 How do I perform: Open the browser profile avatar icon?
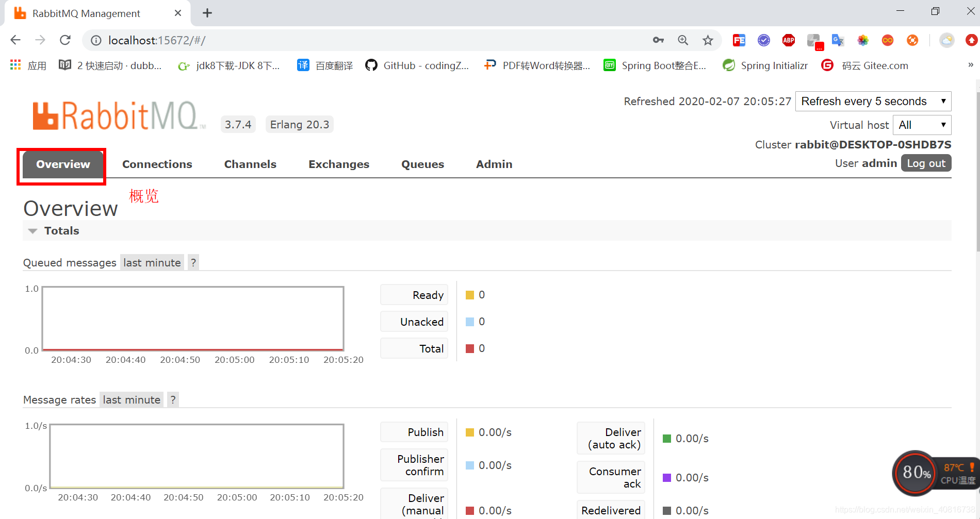point(947,40)
